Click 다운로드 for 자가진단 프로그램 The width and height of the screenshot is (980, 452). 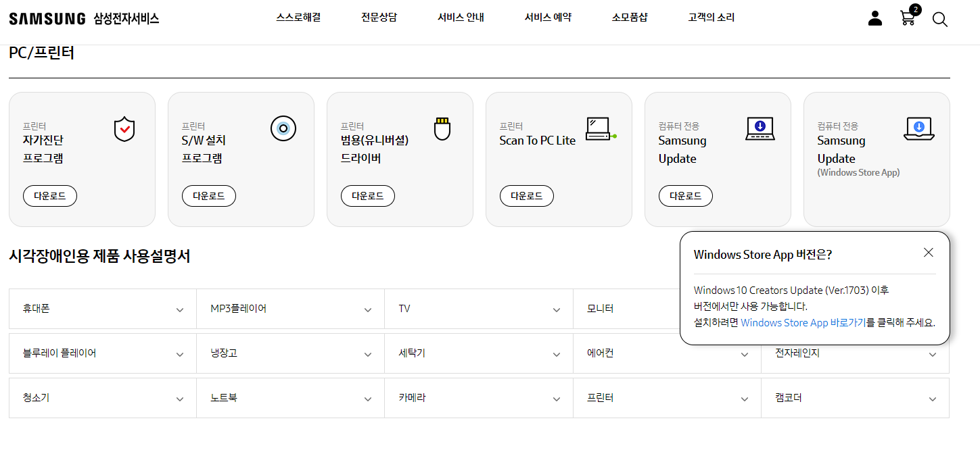(x=49, y=196)
